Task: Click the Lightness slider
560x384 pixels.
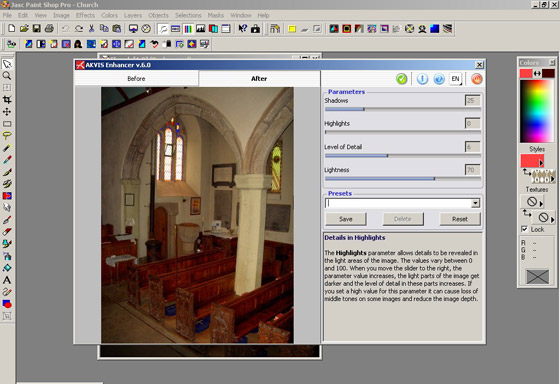Action: [x=402, y=178]
